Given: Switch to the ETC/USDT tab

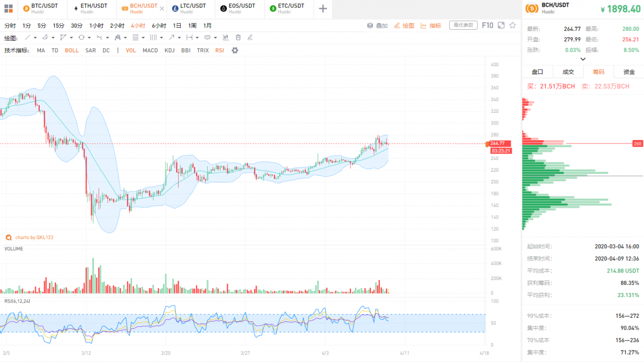Looking at the screenshot, I should [289, 9].
